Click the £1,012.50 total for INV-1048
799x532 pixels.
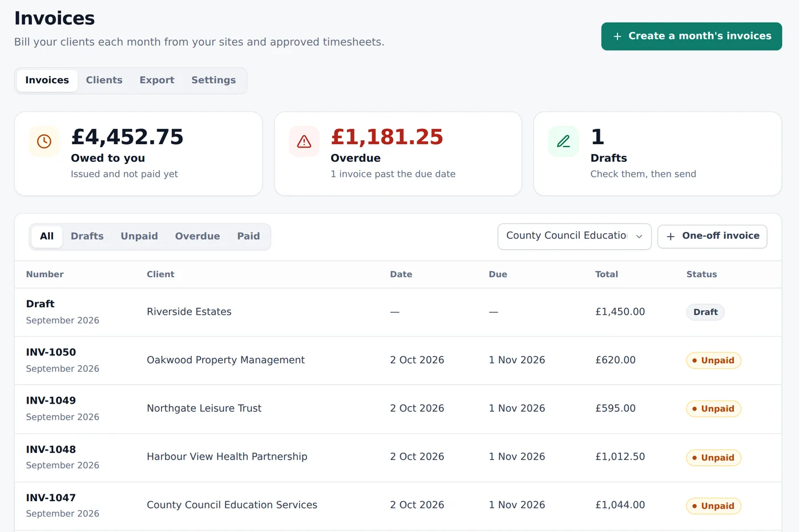coord(620,457)
